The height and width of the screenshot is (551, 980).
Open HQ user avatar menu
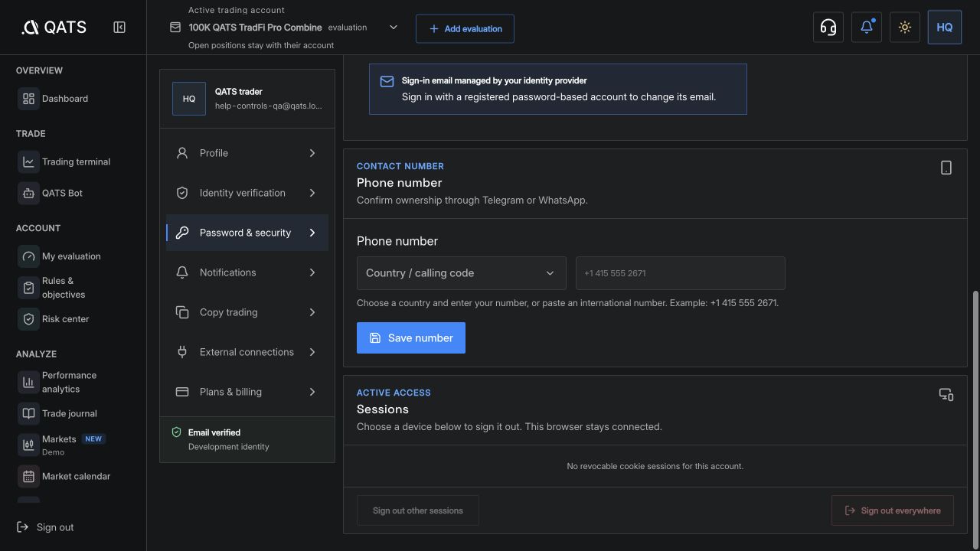(945, 28)
